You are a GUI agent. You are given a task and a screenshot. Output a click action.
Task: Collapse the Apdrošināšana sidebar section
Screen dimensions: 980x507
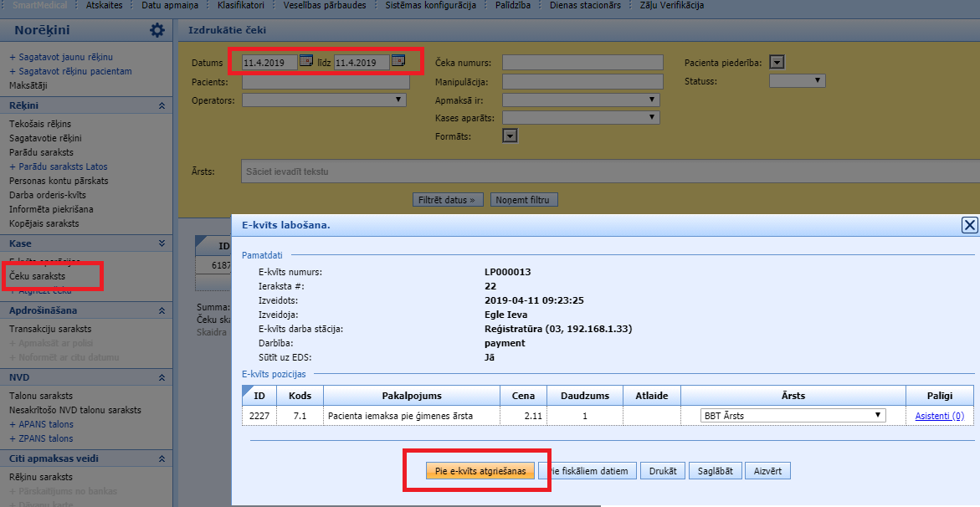point(162,310)
